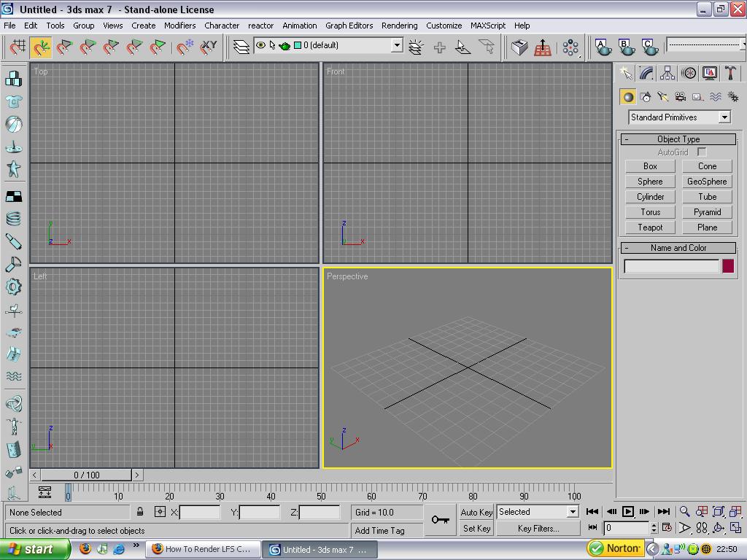Select the Cameras category icon
747x560 pixels.
tap(681, 97)
